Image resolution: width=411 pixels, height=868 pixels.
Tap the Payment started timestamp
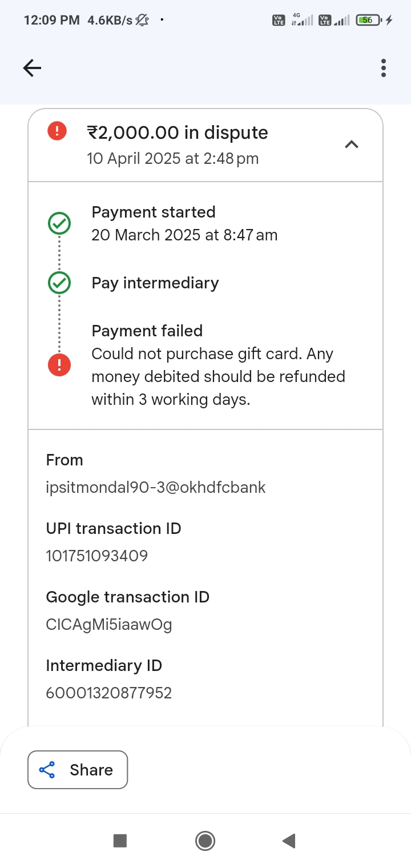click(x=184, y=235)
